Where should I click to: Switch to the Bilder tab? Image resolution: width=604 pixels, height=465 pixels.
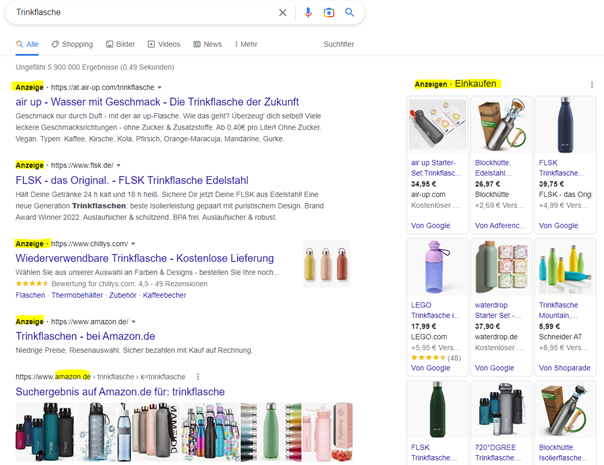tap(121, 44)
